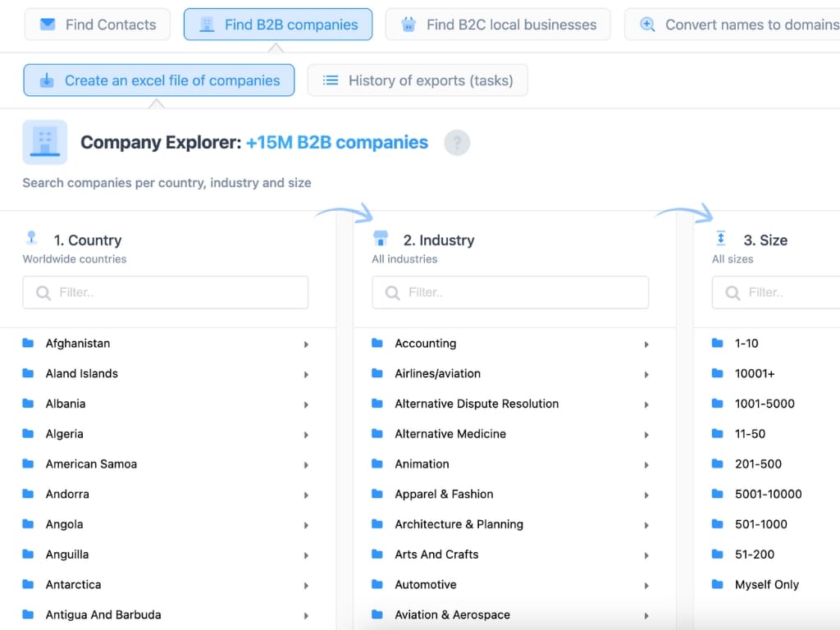The image size is (840, 630).
Task: Focus the Size filter input field
Action: 776,293
